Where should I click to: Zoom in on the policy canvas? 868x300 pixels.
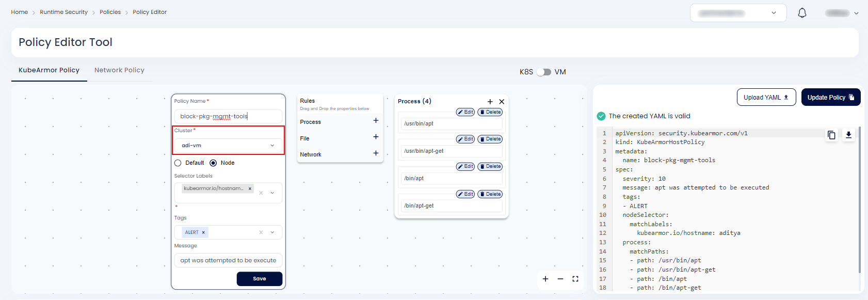tap(545, 279)
